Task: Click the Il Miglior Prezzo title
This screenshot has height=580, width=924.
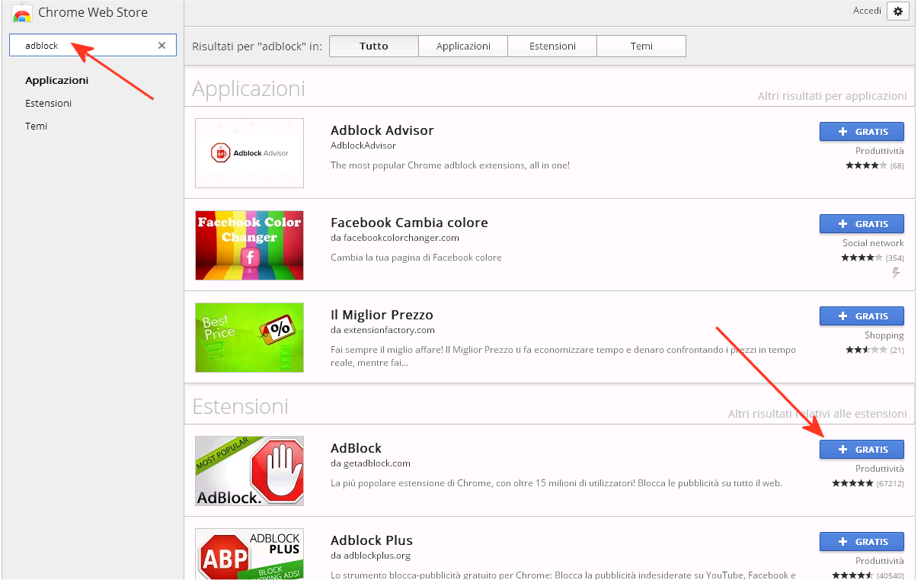Action: coord(382,315)
